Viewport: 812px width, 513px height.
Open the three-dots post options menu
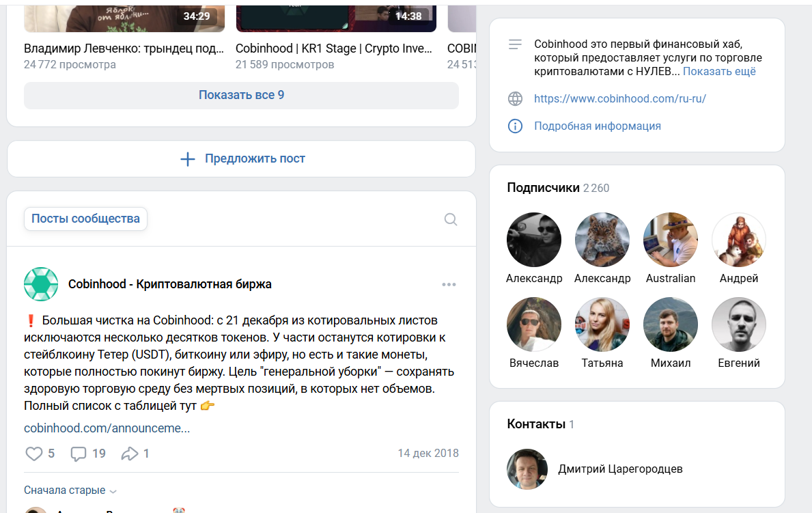[449, 285]
